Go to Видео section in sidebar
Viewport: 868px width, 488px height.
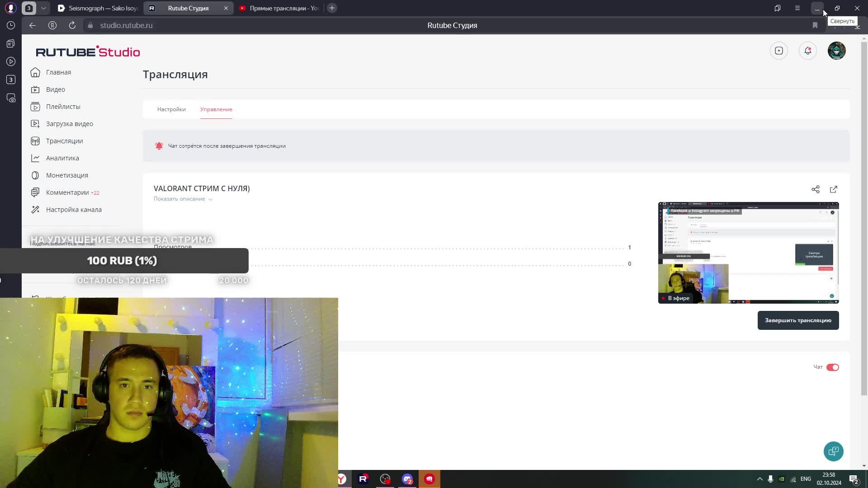point(48,89)
